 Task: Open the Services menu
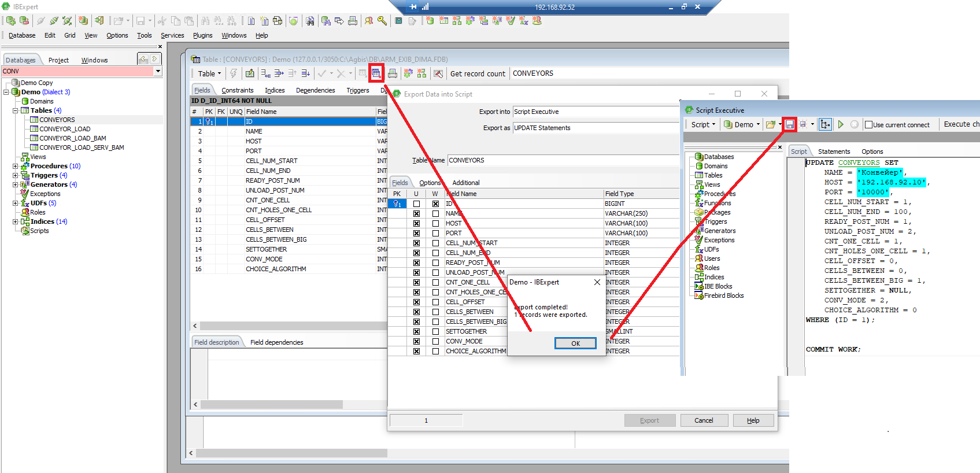click(x=172, y=36)
